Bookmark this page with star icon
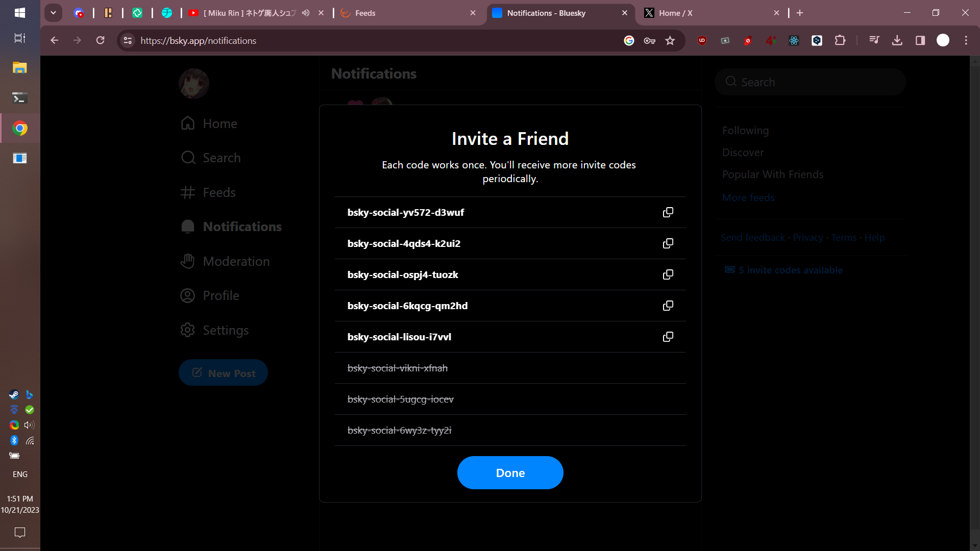The height and width of the screenshot is (551, 980). pos(670,41)
